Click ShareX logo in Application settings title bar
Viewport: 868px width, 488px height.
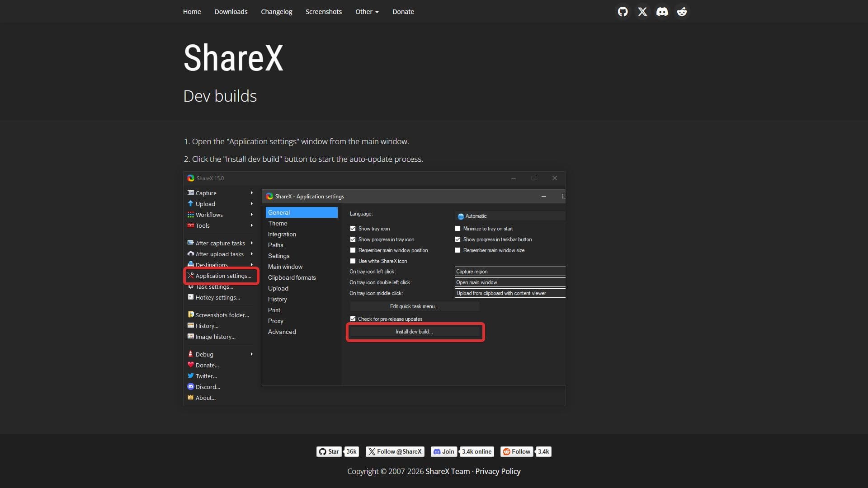(x=269, y=196)
